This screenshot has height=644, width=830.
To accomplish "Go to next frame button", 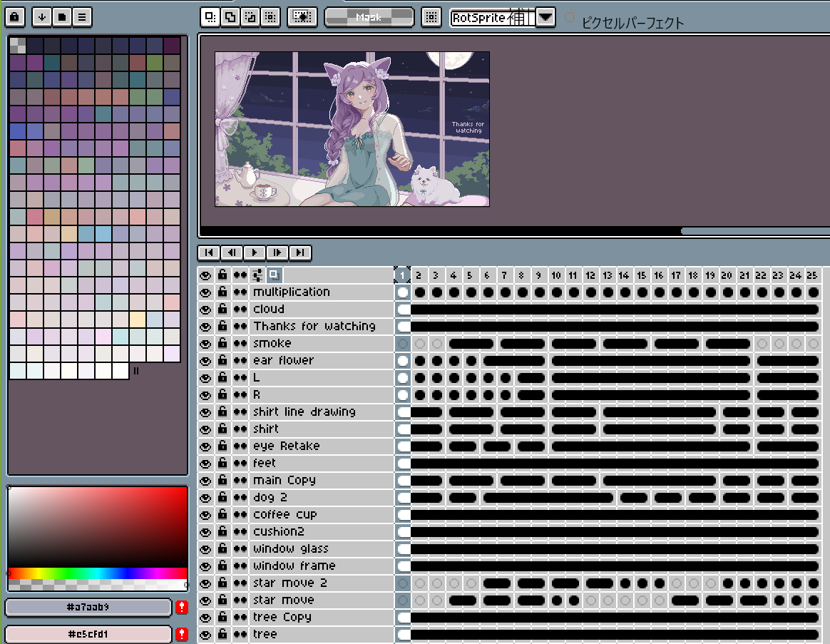I will [x=277, y=252].
